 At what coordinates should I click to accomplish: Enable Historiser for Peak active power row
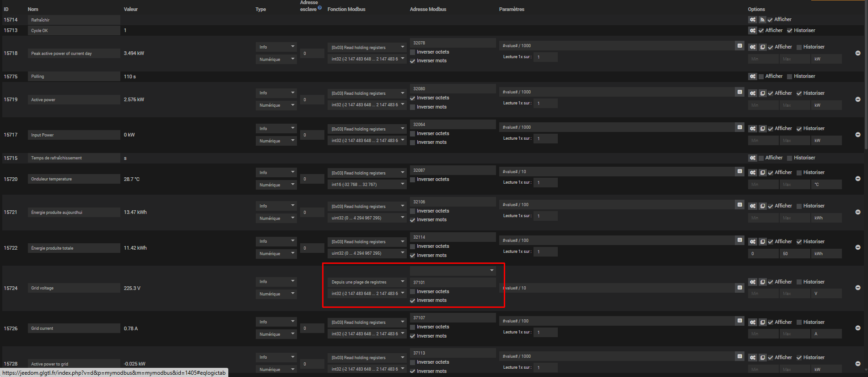click(799, 47)
